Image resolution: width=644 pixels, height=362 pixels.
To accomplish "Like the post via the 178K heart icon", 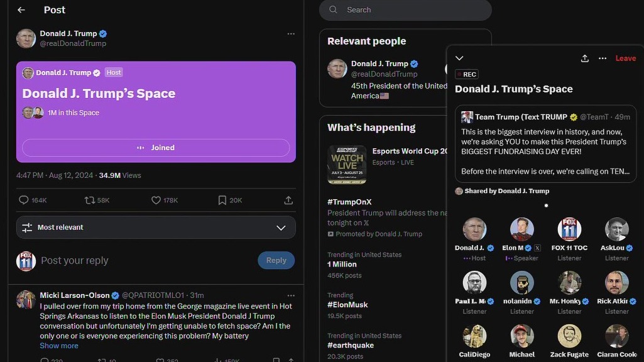I will (x=156, y=200).
